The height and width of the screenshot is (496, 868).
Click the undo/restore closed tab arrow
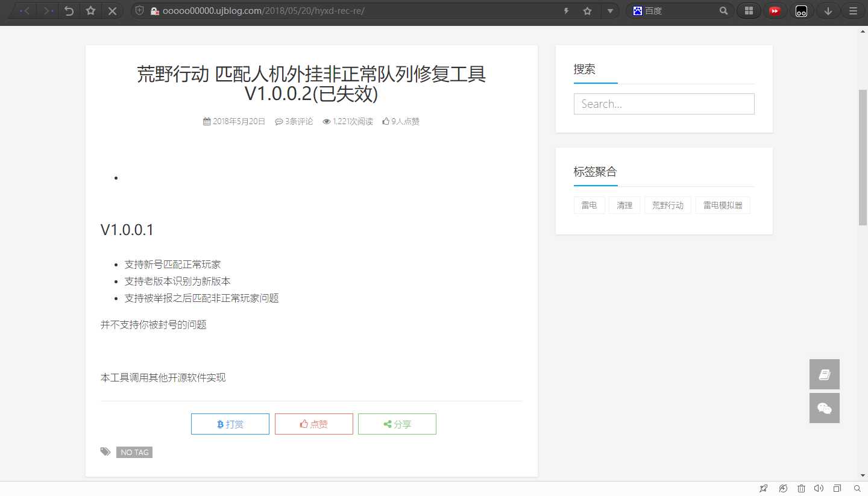(69, 11)
